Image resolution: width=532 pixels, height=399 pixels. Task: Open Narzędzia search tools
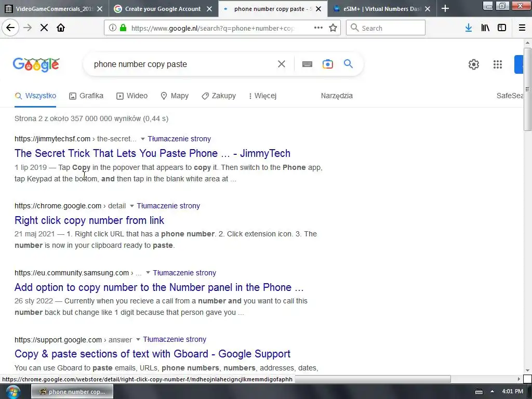[337, 96]
